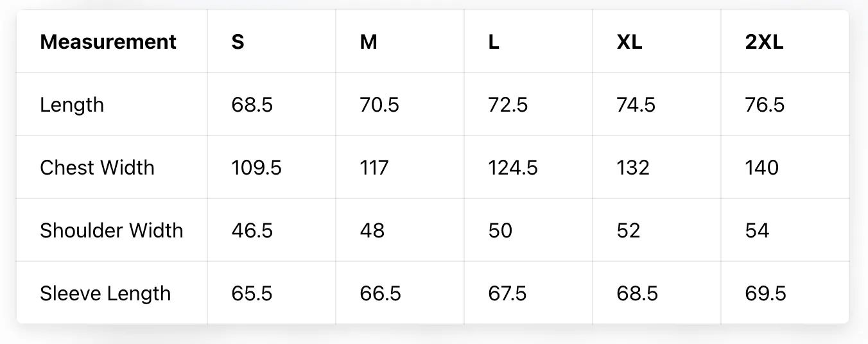Click the 76.5 length for 2XL
The height and width of the screenshot is (344, 868).
[765, 105]
